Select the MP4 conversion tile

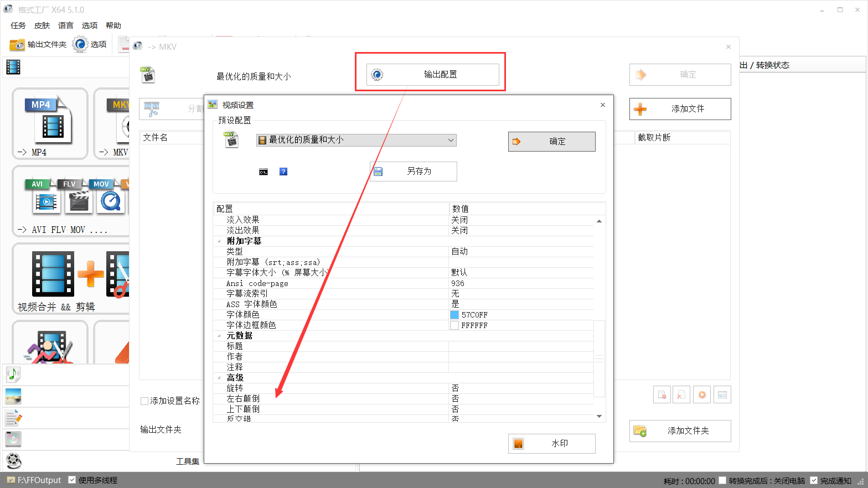coord(50,123)
